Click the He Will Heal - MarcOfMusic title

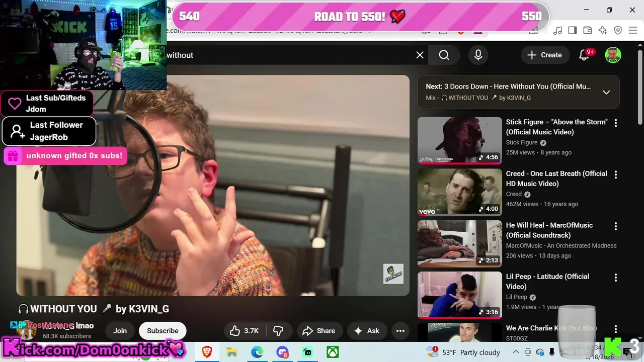[x=549, y=230]
